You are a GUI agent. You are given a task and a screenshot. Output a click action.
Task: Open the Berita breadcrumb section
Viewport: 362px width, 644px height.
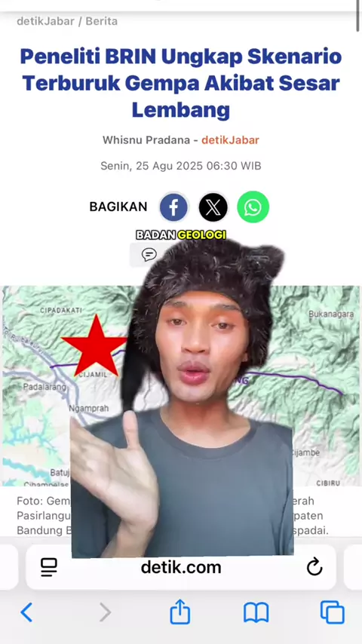(x=102, y=21)
